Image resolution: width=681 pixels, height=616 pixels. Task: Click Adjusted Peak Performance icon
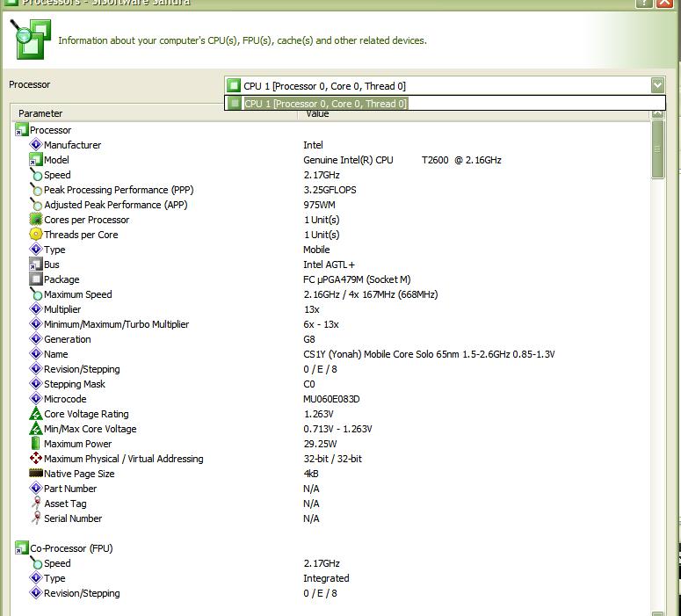(x=36, y=204)
